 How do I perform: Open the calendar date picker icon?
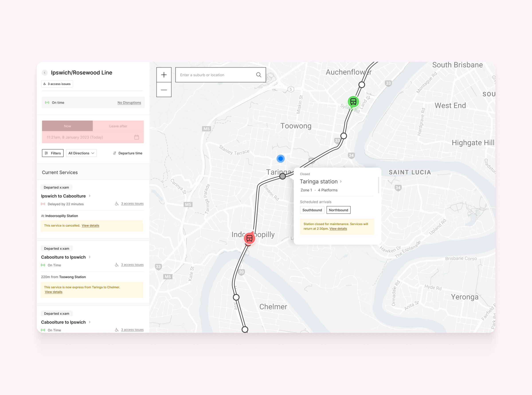click(137, 137)
